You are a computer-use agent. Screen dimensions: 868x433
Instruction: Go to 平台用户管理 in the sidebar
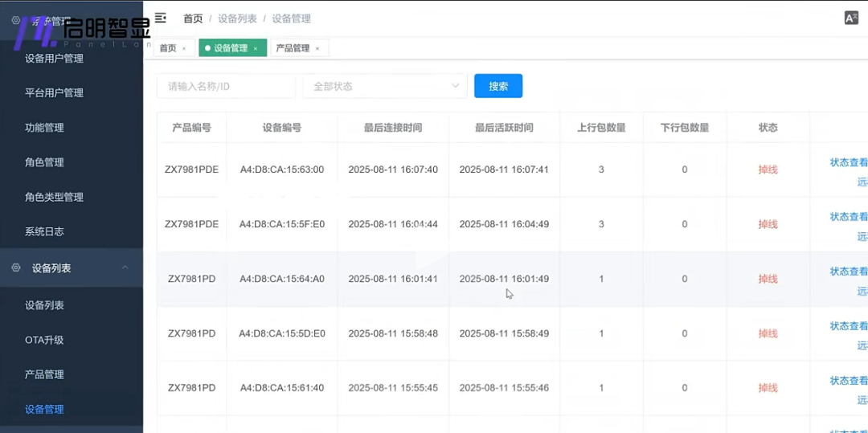[x=54, y=92]
